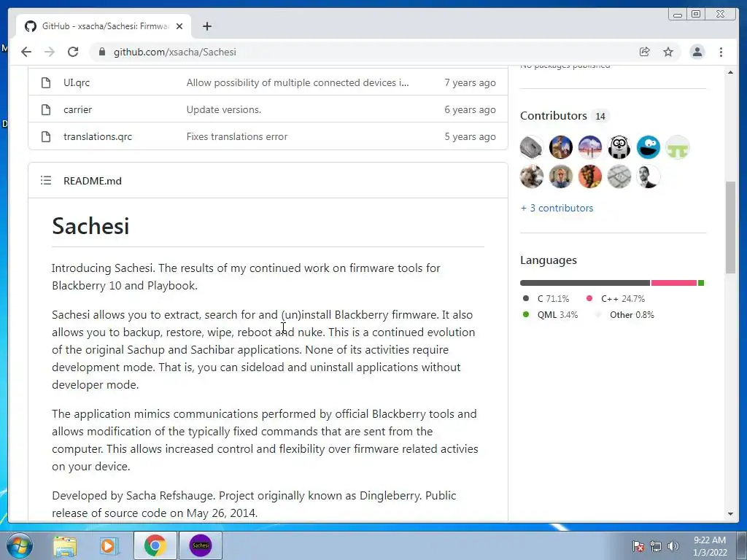This screenshot has height=560, width=747.
Task: Open the 'Fixes translations error' commit
Action: coord(237,136)
